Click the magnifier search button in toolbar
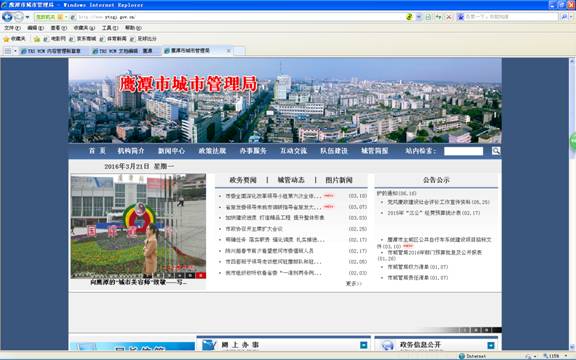Viewport: 576px width, 360px height. 564,17
